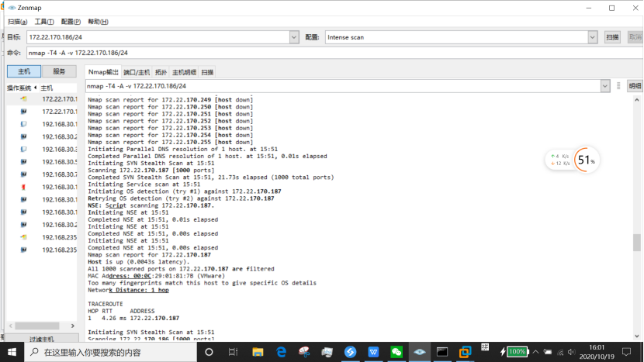The width and height of the screenshot is (644, 362).
Task: Open the 配置(P) menu
Action: [x=71, y=22]
